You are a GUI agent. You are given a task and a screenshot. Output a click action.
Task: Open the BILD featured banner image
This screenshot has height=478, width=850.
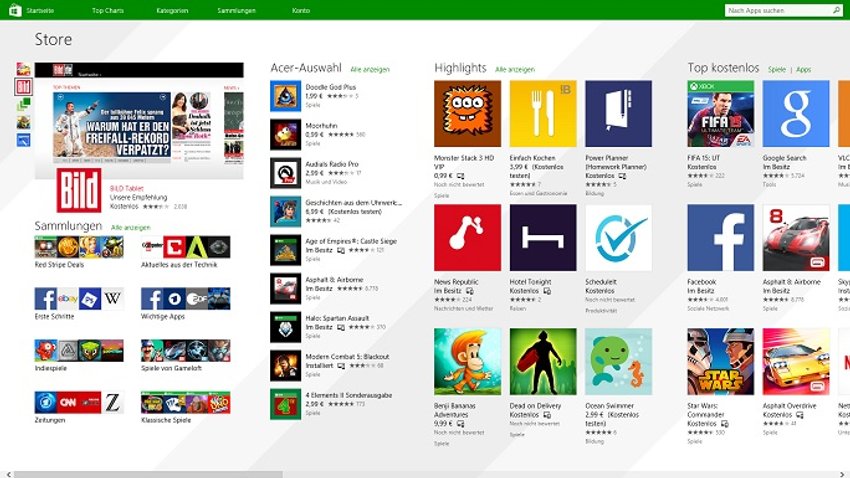(139, 120)
